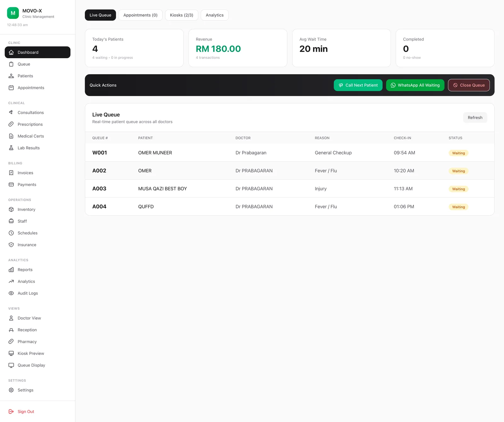Click the Payments card icon
Screen dimensions: 504x422
[x=11, y=185]
